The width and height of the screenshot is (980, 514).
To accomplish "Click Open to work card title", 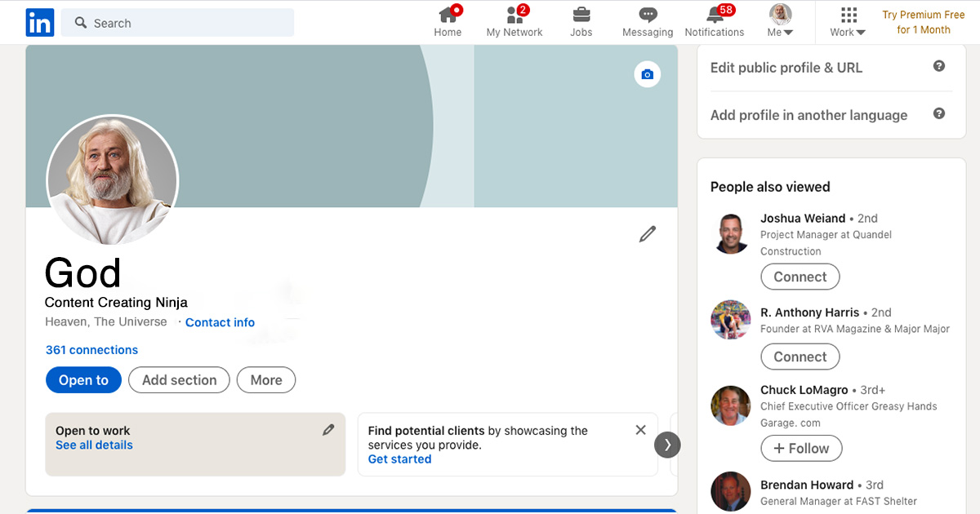I will [x=93, y=431].
